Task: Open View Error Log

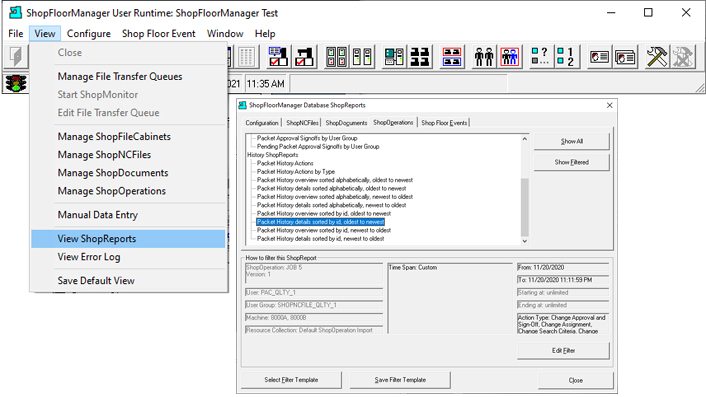Action: 128,257
